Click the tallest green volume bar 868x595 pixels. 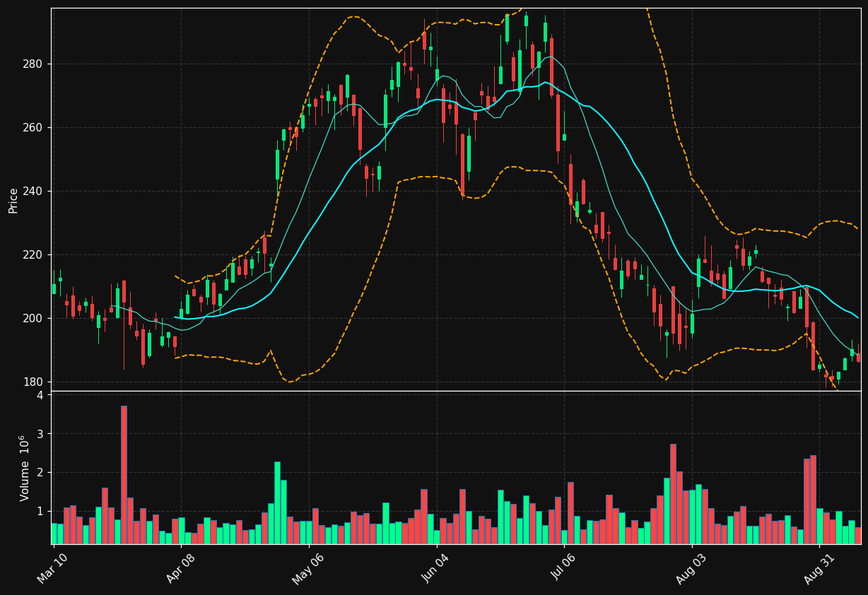click(x=277, y=502)
